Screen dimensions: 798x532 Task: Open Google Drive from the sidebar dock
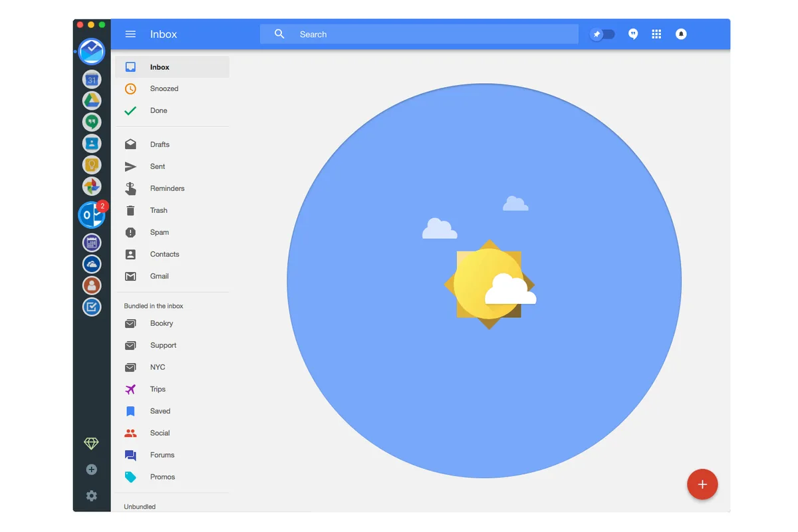[x=92, y=100]
